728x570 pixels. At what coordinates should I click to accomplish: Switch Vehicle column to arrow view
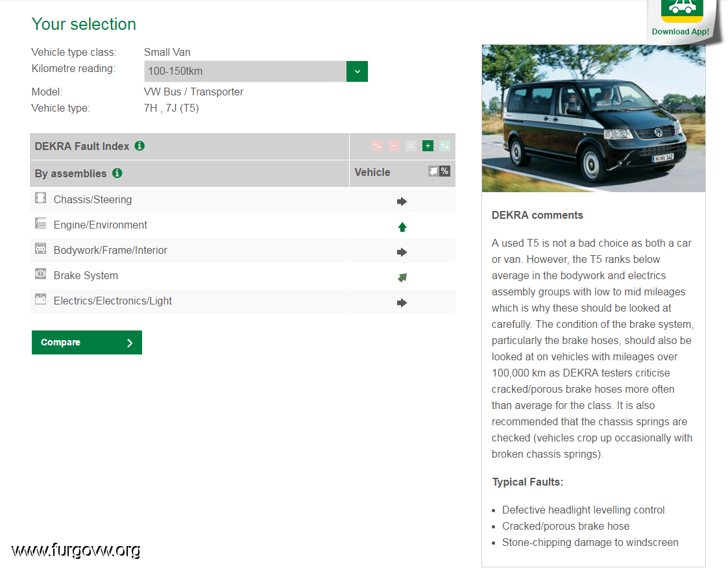433,171
